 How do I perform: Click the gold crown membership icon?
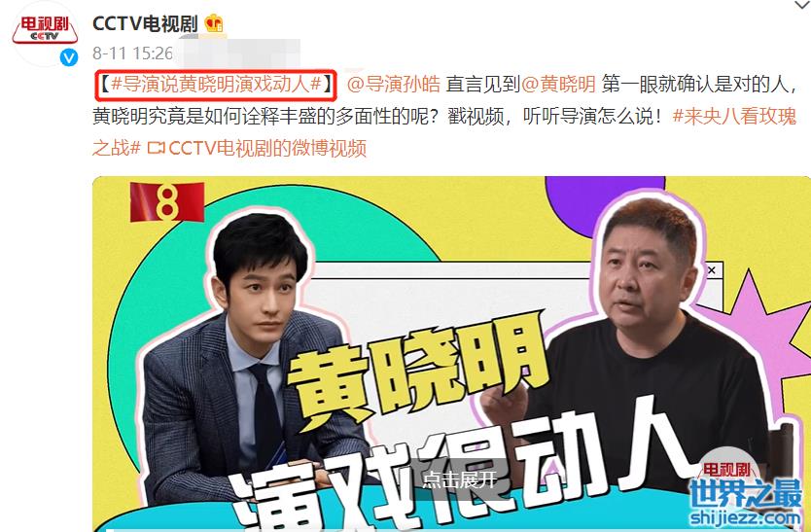coord(214,23)
